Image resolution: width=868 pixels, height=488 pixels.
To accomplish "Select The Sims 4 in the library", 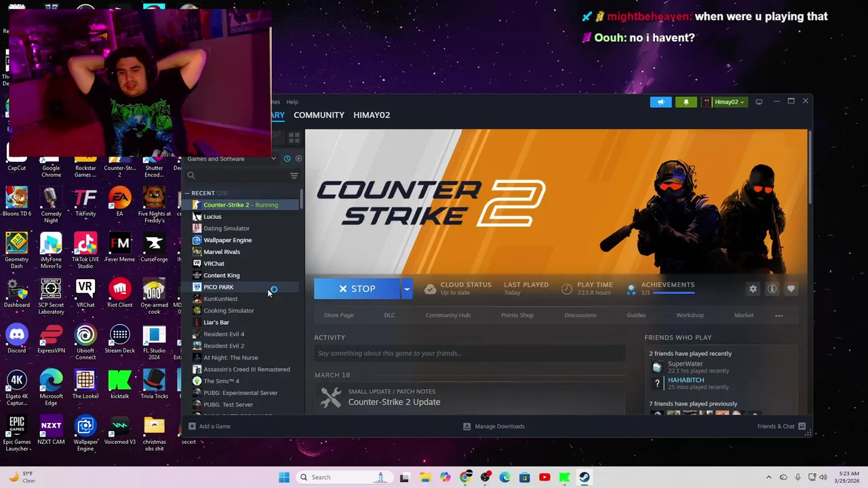I will pos(241,381).
